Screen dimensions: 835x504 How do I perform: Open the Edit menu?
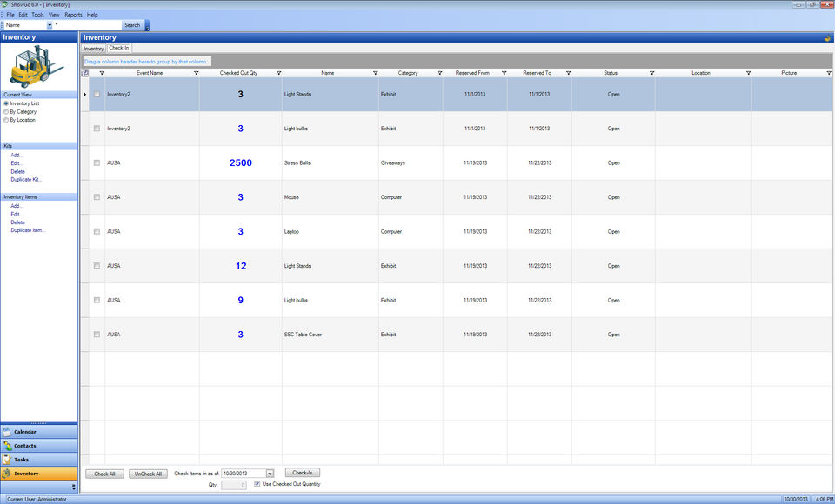(23, 15)
